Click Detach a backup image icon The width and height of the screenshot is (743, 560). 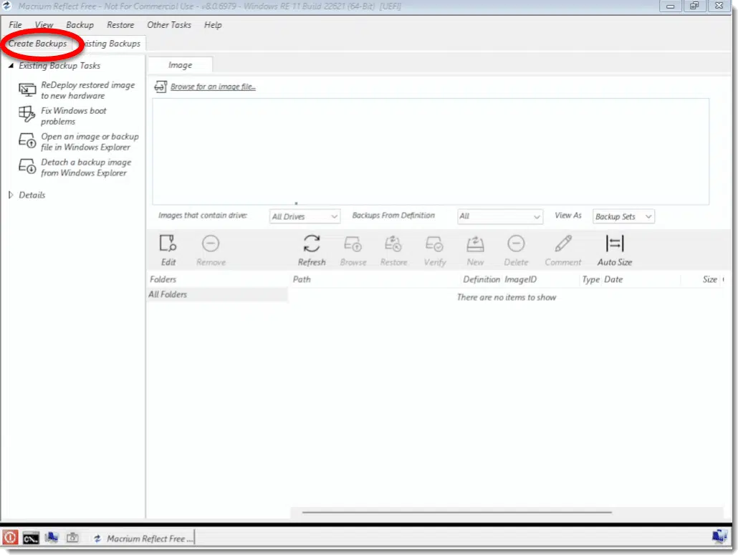tap(27, 166)
